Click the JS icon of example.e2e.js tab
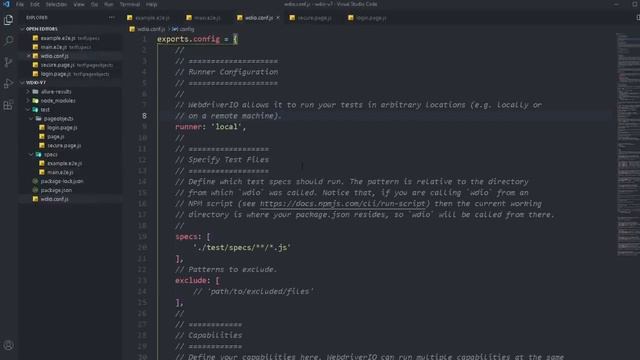Viewport: 640px width, 360px height. click(130, 18)
